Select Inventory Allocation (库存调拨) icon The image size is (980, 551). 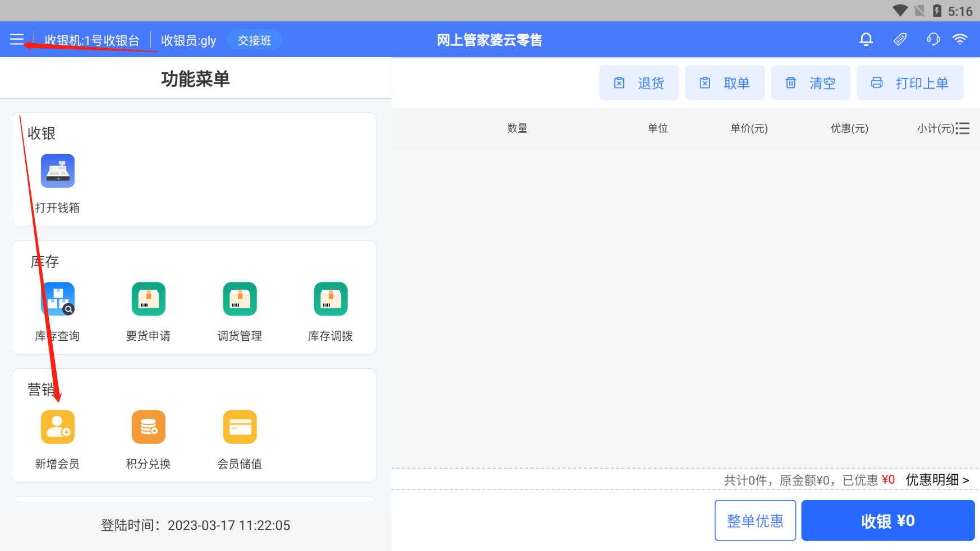tap(330, 299)
